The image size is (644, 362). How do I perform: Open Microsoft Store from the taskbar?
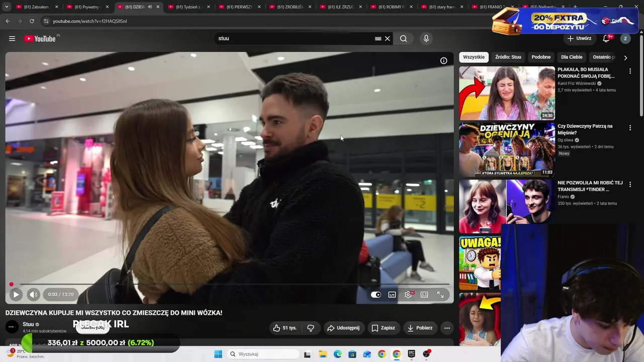point(352,354)
